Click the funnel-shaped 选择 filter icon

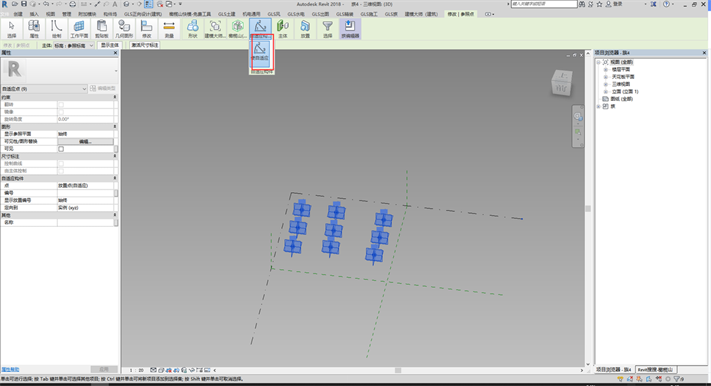(x=327, y=29)
